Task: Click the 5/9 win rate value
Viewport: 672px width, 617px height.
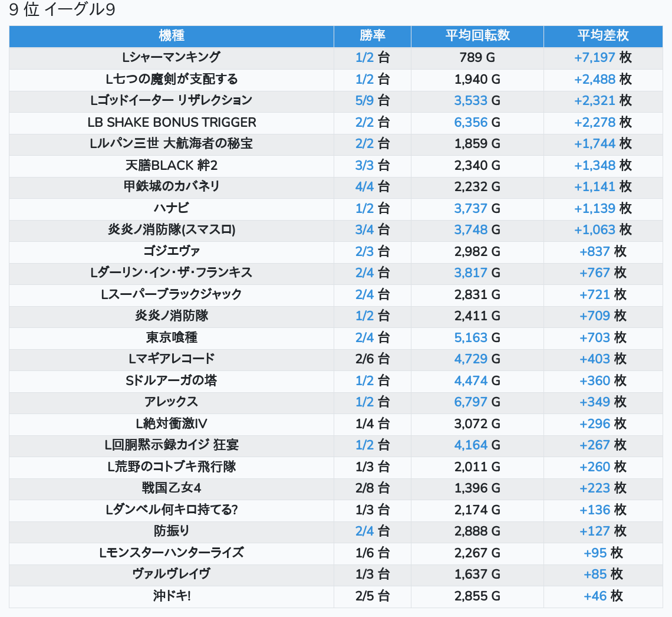Action: pos(364,101)
